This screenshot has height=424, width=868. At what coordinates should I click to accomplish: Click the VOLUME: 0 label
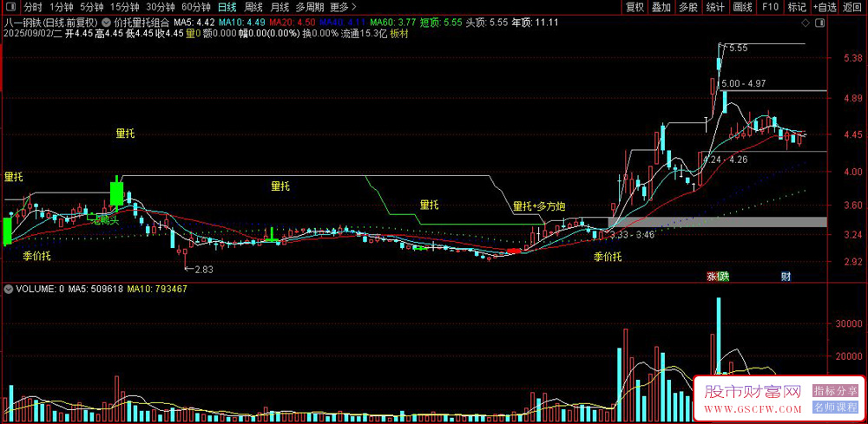coord(41,289)
